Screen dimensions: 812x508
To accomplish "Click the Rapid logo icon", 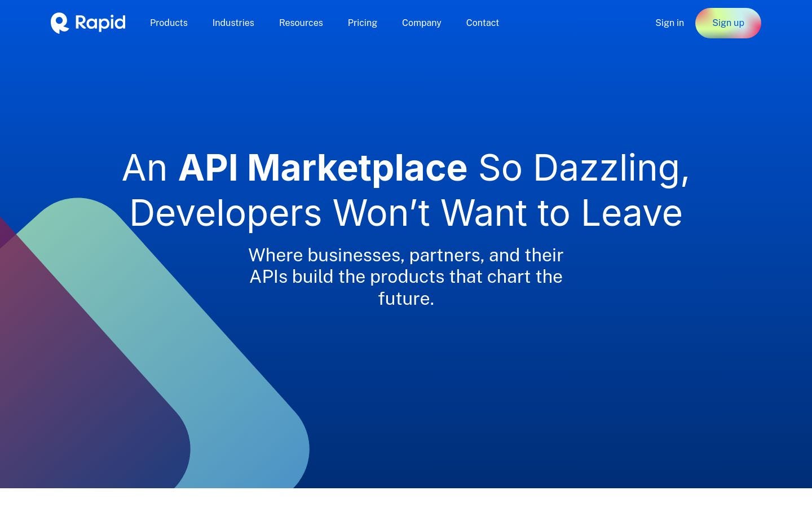I will tap(60, 23).
